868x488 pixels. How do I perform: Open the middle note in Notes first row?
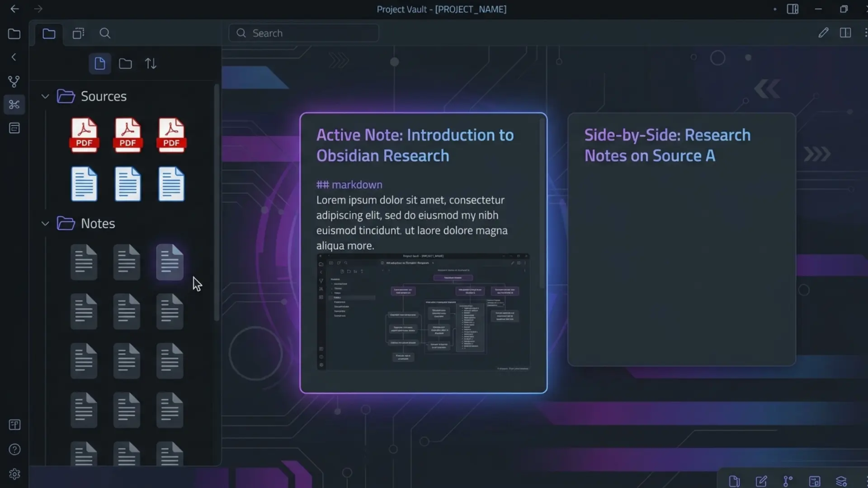click(x=127, y=262)
